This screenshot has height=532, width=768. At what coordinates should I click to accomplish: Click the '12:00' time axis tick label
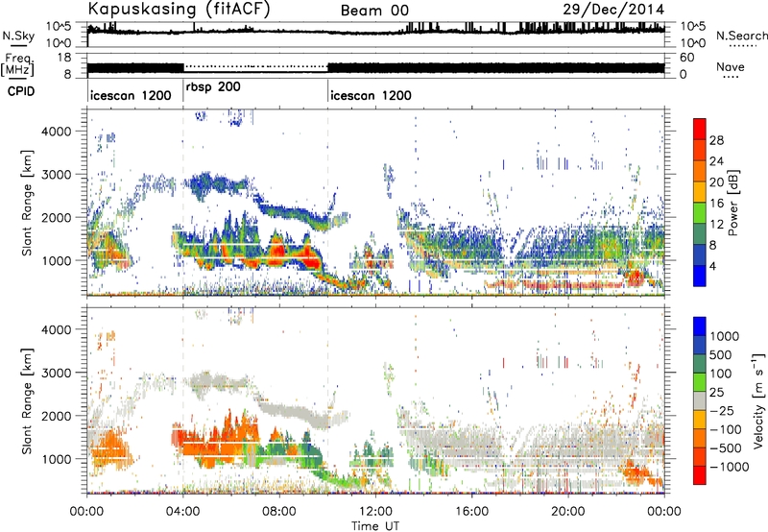click(375, 512)
